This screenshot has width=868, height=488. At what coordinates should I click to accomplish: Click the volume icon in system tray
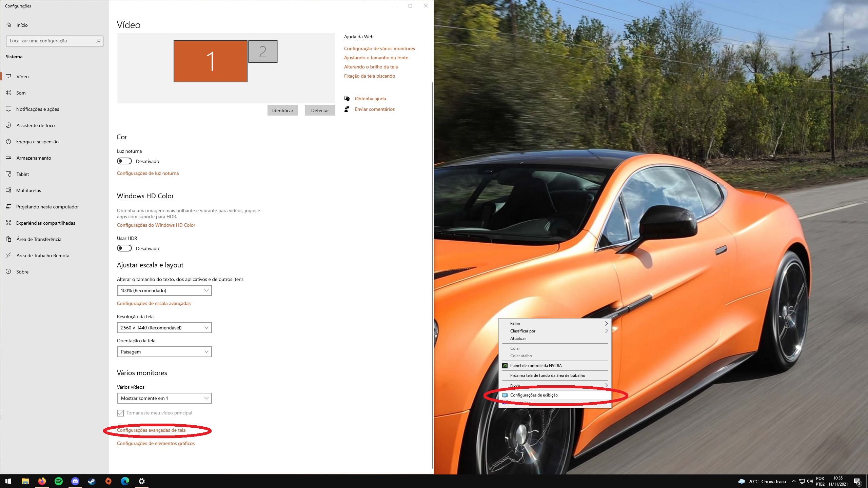point(810,481)
